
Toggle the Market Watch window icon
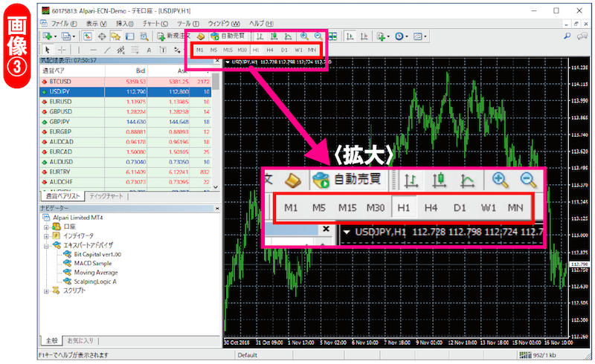[x=88, y=36]
